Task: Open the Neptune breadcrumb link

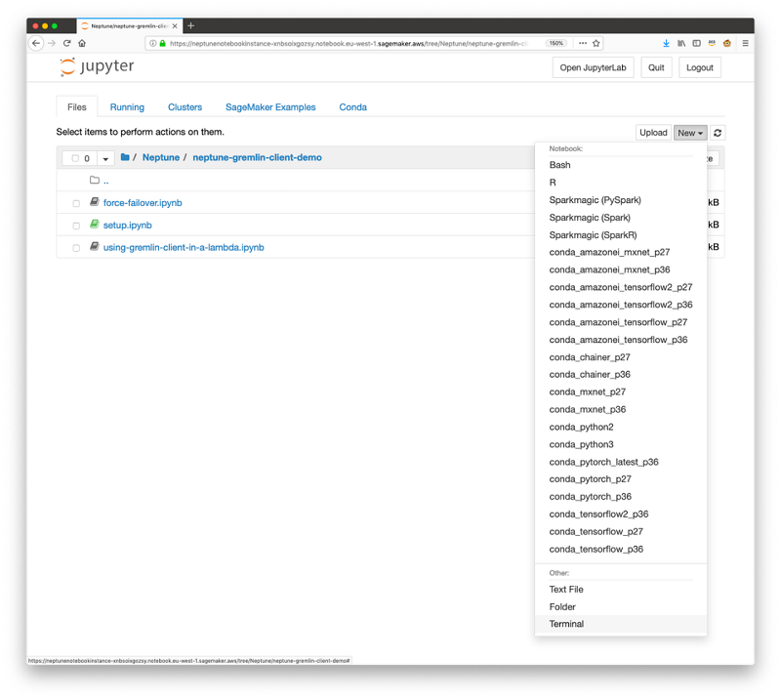Action: point(161,157)
